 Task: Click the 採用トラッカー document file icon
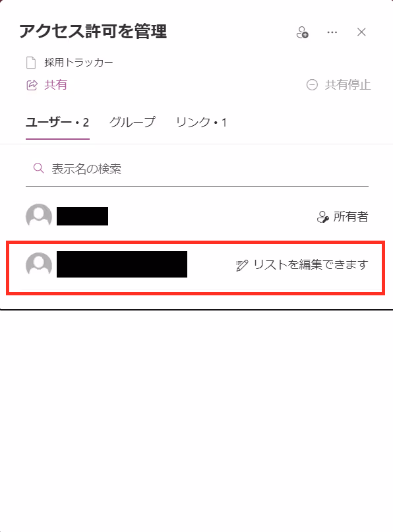pyautogui.click(x=31, y=63)
